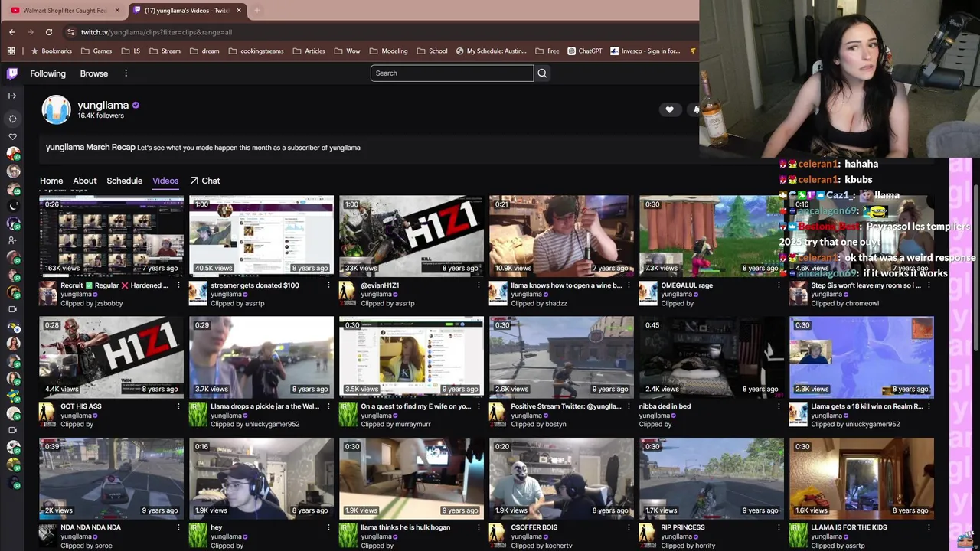Switch to channel About tab
The width and height of the screenshot is (980, 551).
tap(85, 181)
